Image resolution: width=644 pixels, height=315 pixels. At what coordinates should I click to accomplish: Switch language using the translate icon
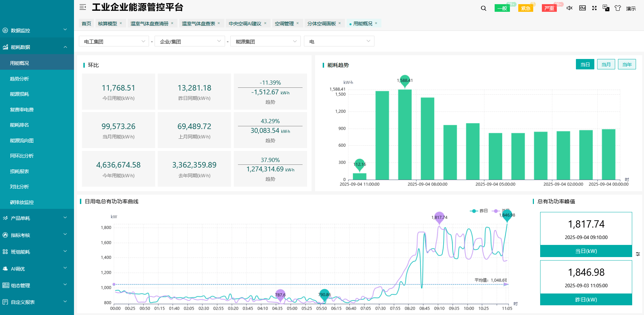pyautogui.click(x=606, y=8)
